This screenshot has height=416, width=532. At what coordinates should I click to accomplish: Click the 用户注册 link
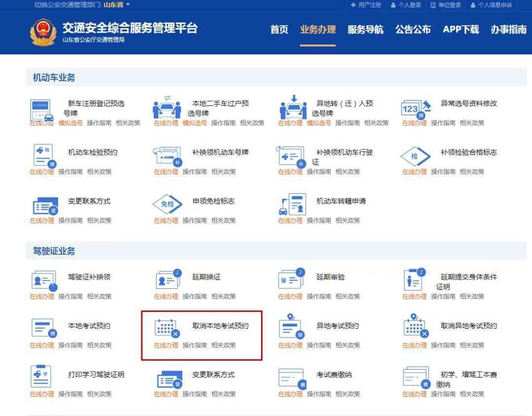[366, 5]
